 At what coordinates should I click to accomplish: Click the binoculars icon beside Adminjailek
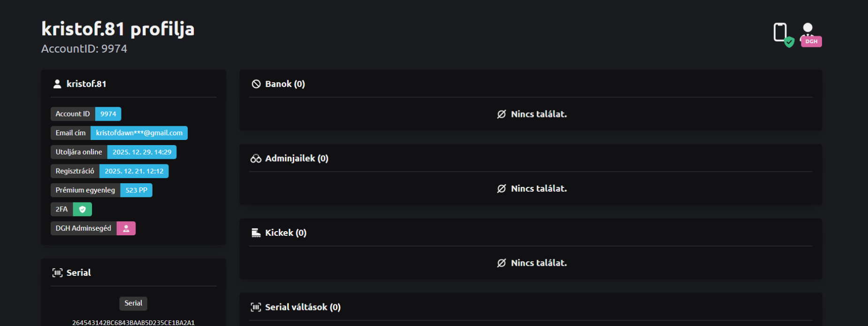[256, 159]
